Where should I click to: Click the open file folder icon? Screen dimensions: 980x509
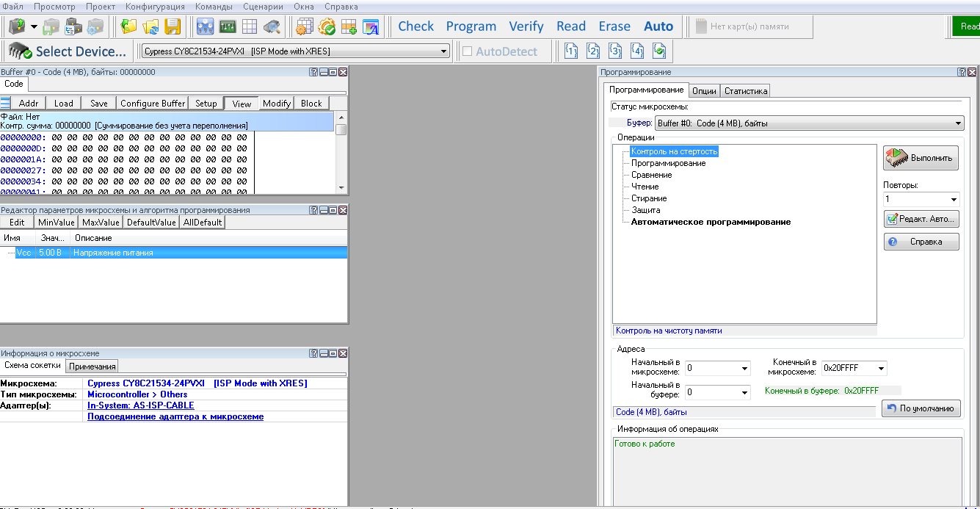tap(128, 27)
